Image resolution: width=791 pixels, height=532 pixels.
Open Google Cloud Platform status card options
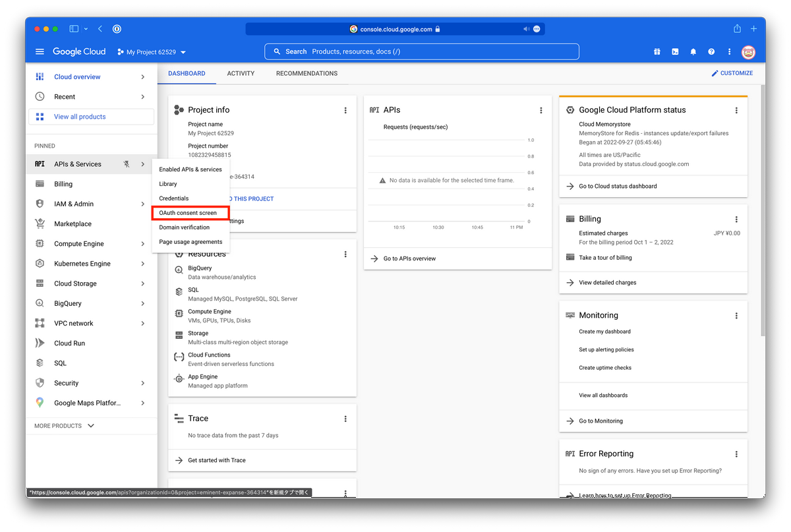(736, 110)
